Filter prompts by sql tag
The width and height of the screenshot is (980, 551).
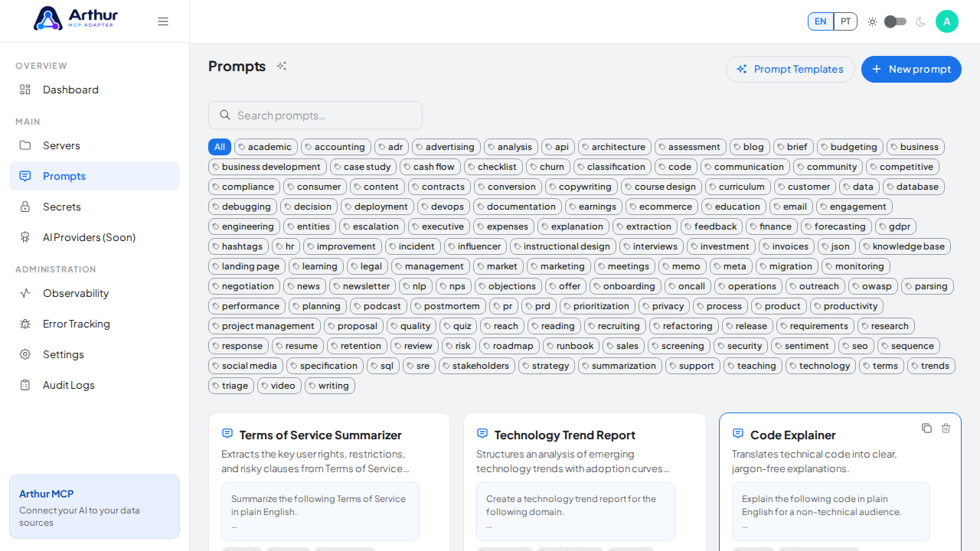(x=383, y=366)
